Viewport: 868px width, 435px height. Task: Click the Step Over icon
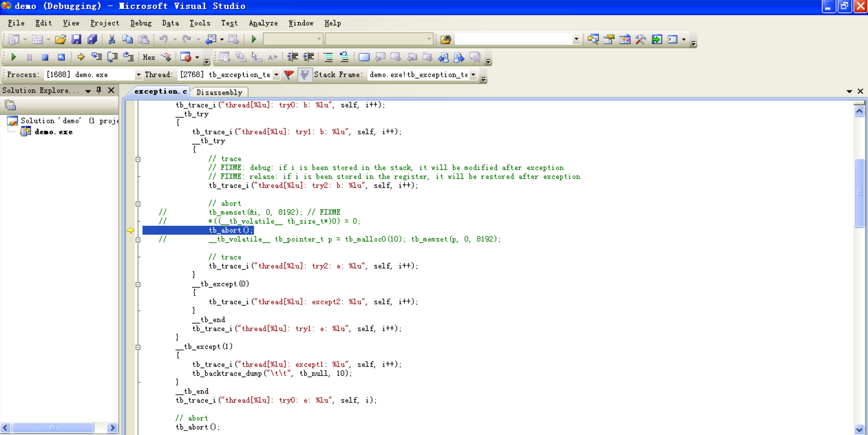[112, 57]
